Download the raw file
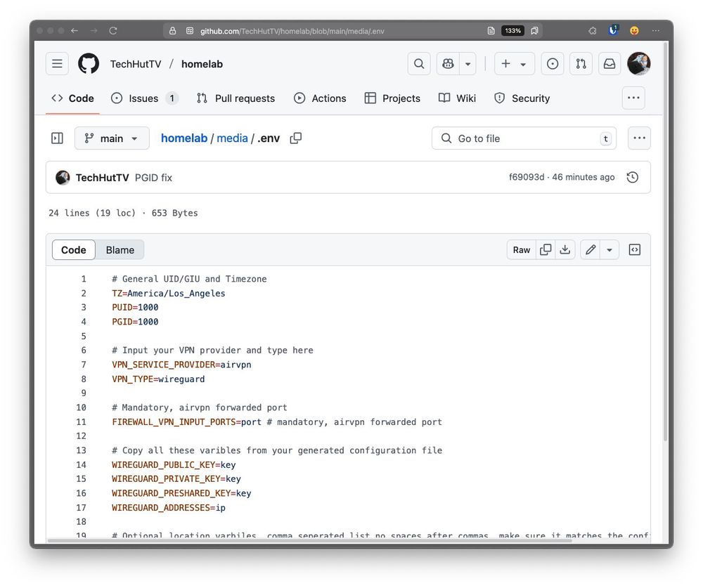Viewport: 703px width, 588px height. pos(565,249)
